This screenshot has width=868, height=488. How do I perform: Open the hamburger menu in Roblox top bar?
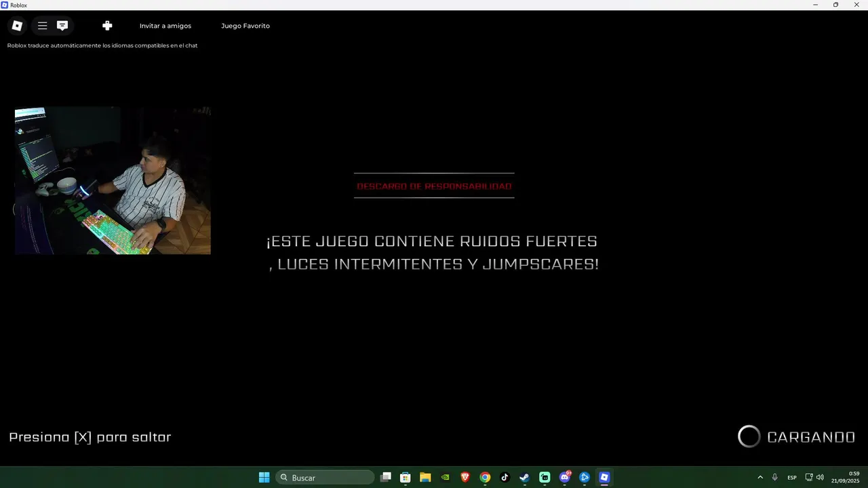(x=42, y=26)
